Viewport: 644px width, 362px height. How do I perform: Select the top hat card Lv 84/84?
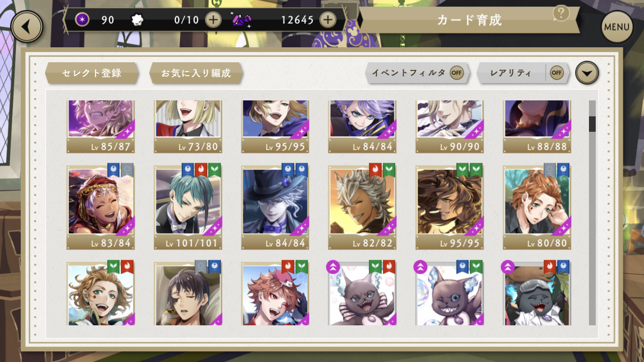(x=276, y=208)
